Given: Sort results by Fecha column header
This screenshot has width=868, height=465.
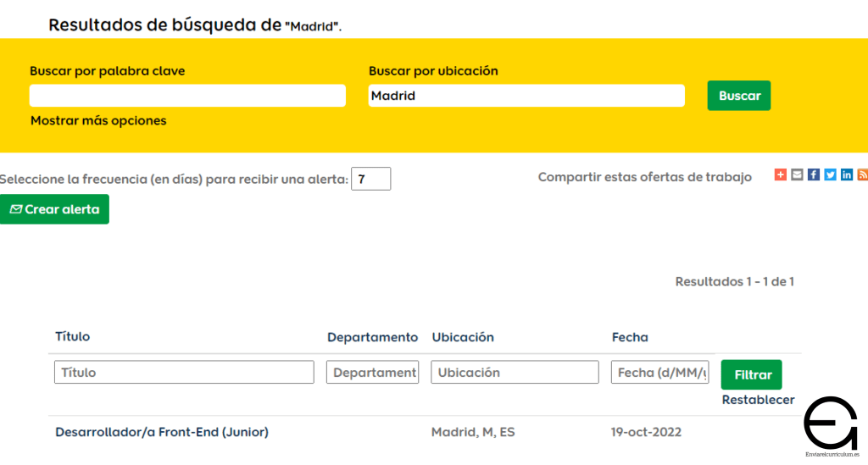Looking at the screenshot, I should (630, 337).
